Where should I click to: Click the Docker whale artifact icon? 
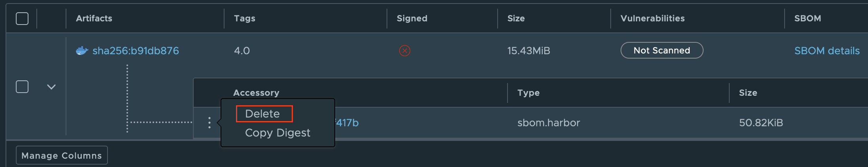(x=82, y=51)
